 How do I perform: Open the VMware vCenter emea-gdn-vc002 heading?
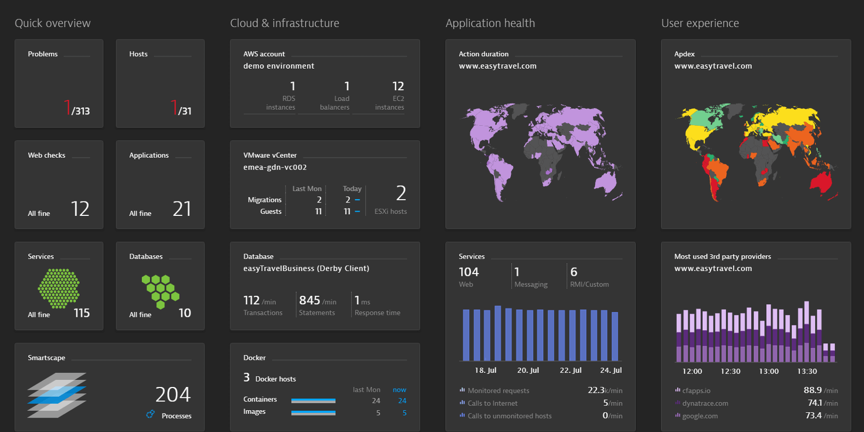tap(275, 167)
